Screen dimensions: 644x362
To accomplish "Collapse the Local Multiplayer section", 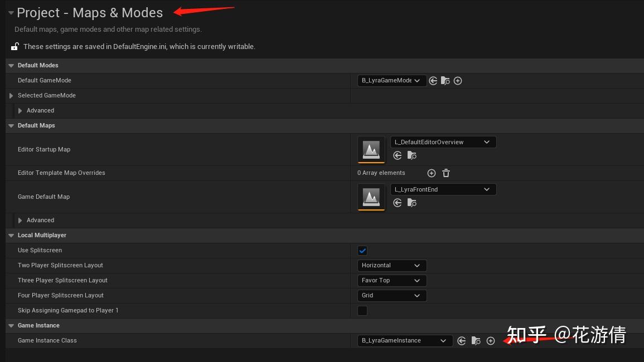I will pos(11,236).
